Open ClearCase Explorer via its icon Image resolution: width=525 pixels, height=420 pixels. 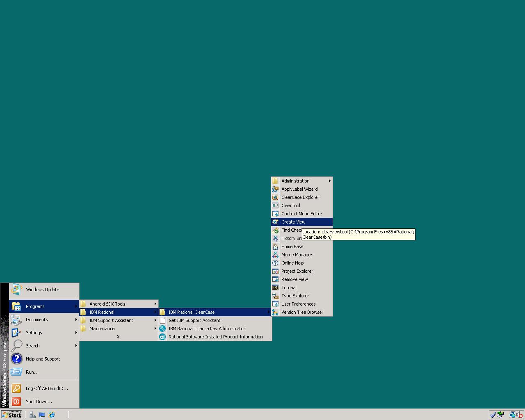pos(275,197)
